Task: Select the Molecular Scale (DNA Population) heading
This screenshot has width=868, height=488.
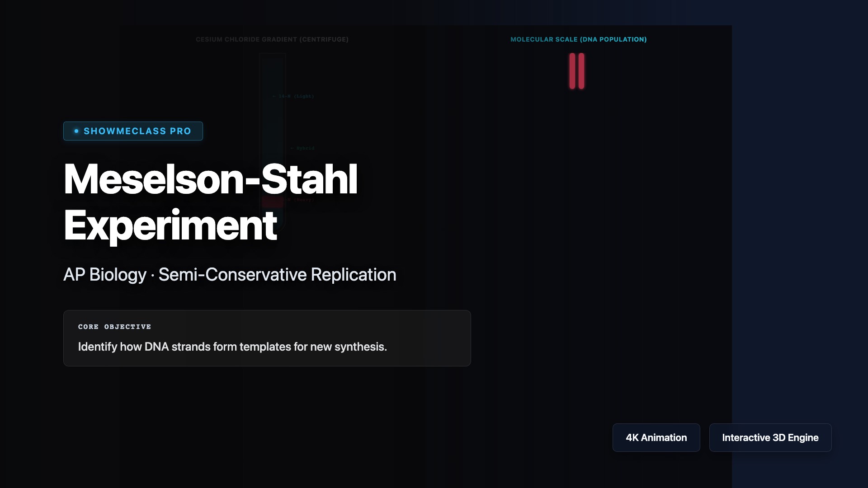Action: click(x=578, y=39)
